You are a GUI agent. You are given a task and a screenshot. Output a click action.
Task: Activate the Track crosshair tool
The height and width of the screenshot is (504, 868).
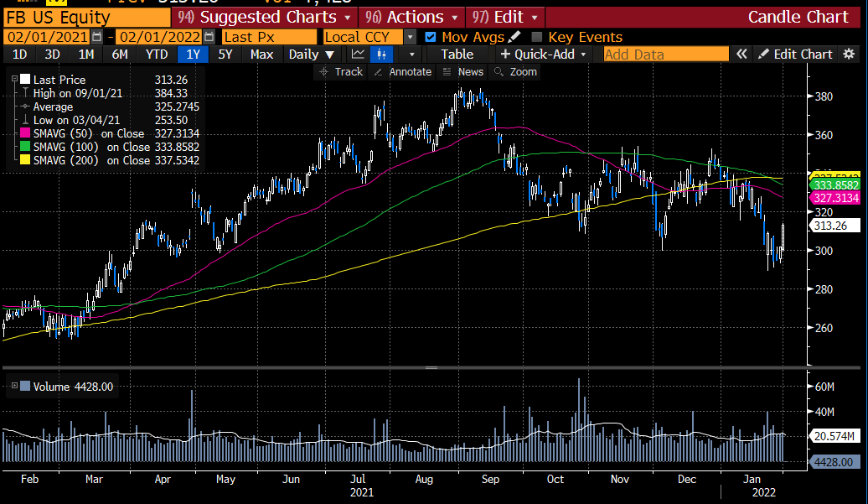(340, 72)
